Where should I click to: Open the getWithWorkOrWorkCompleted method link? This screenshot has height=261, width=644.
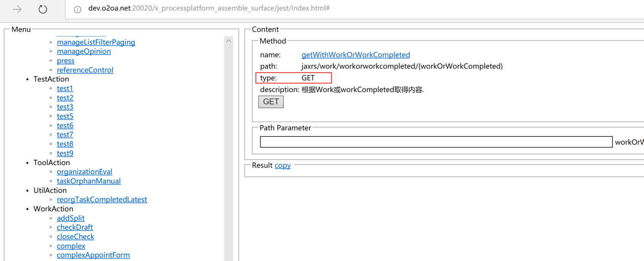pyautogui.click(x=355, y=55)
